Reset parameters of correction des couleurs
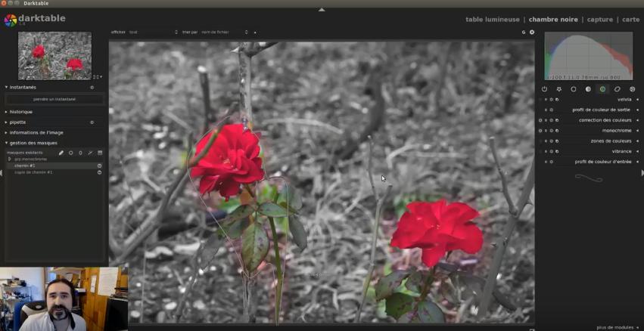 [x=551, y=120]
